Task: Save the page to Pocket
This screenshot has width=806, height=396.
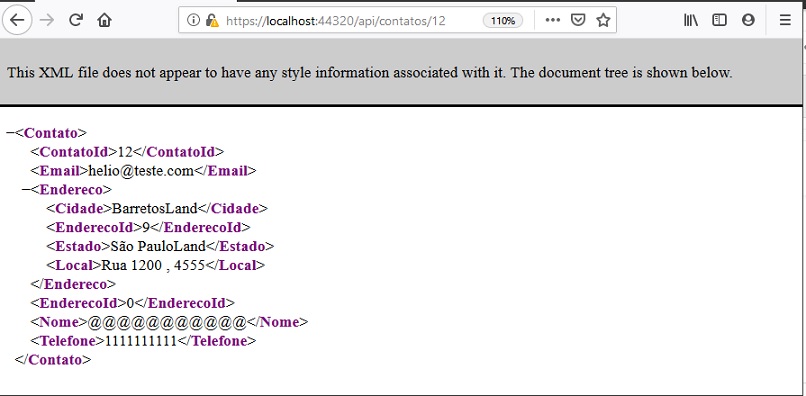Action: [x=578, y=20]
